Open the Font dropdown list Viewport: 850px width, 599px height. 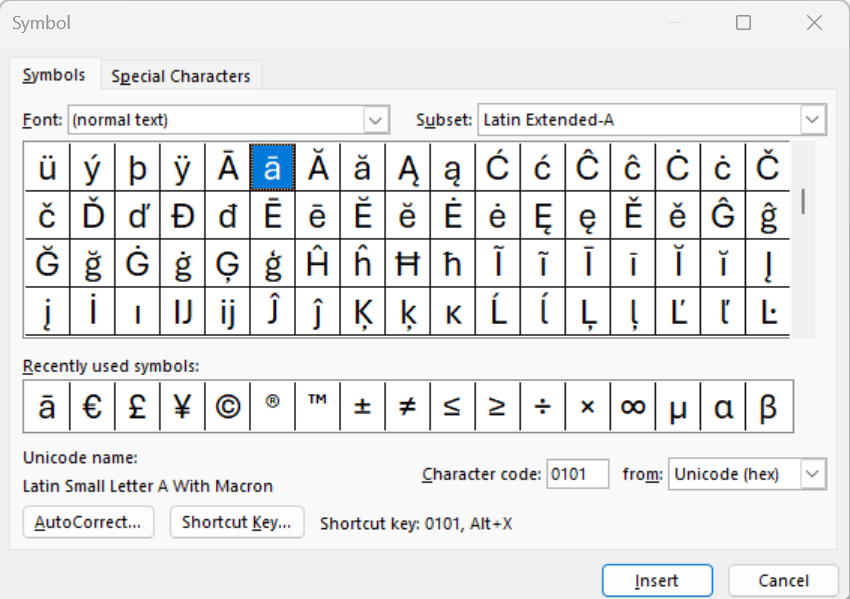coord(376,120)
